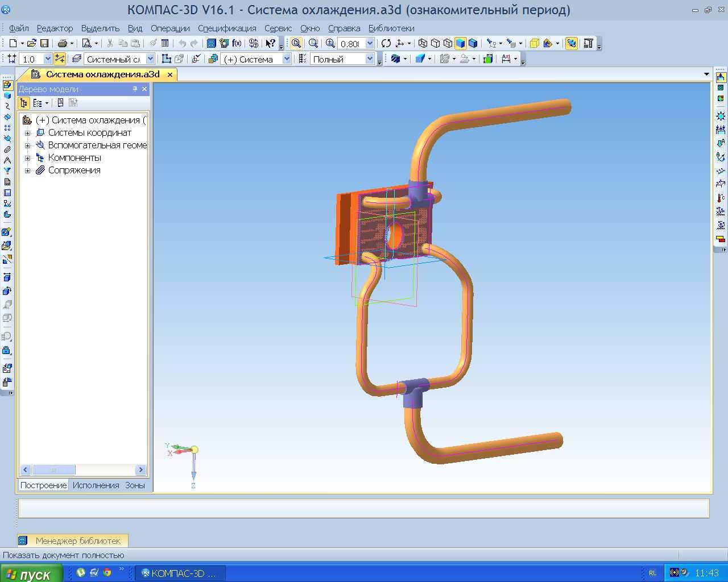Open the Variables f(x) panel
The height and width of the screenshot is (582, 728).
click(x=237, y=43)
